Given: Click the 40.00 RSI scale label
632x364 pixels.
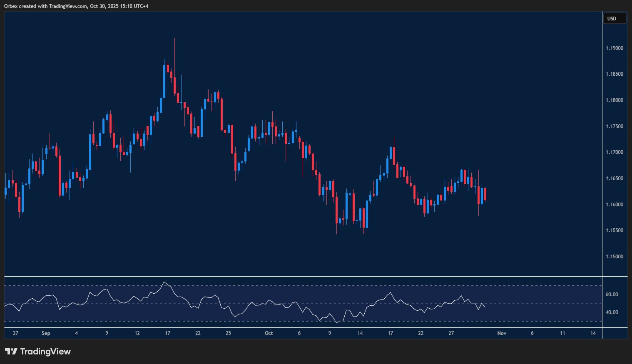Looking at the screenshot, I should (x=612, y=312).
